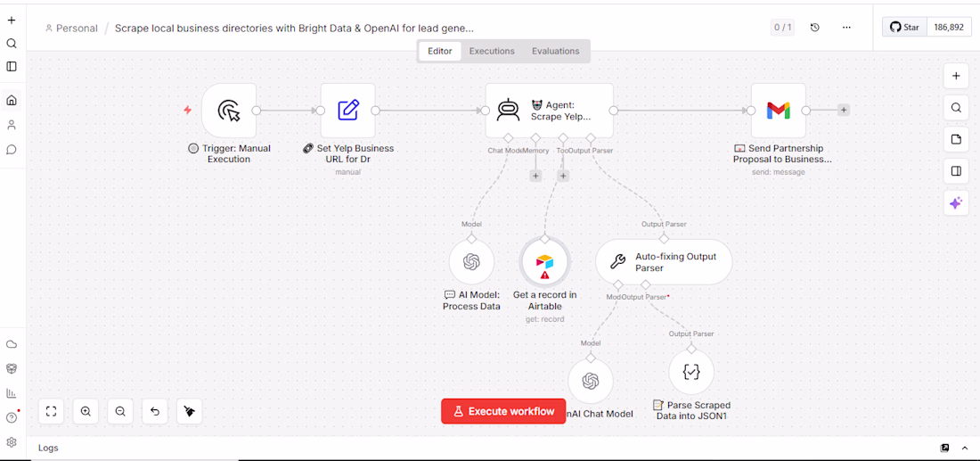Open the Personal user icon in the sidebar
Viewport: 980px width, 461px height.
tap(12, 125)
